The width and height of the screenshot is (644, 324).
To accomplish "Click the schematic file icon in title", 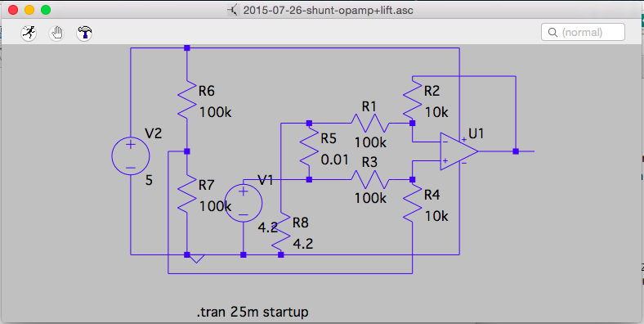I will point(233,10).
